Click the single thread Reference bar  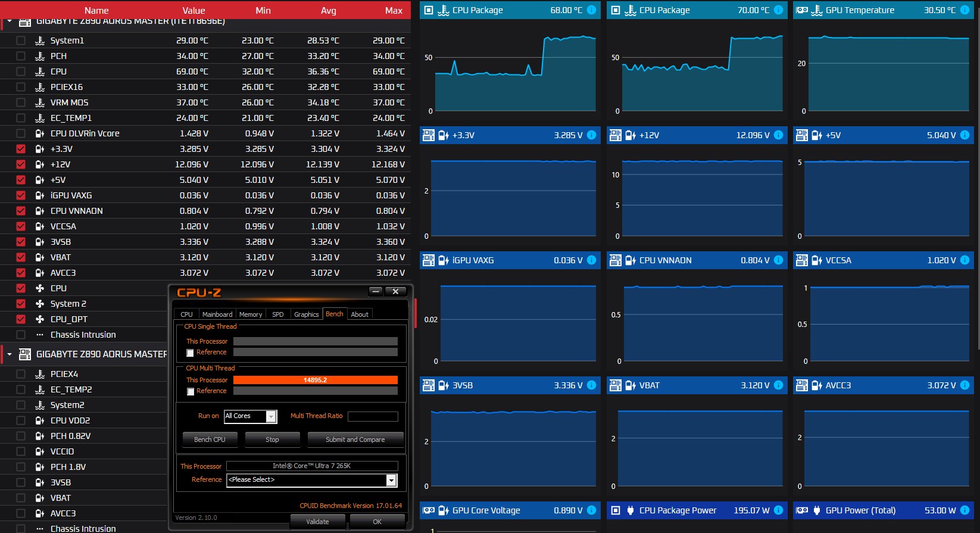(315, 352)
